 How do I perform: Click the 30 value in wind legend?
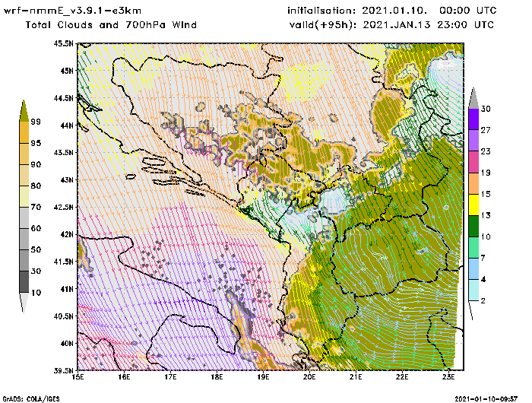click(x=486, y=109)
